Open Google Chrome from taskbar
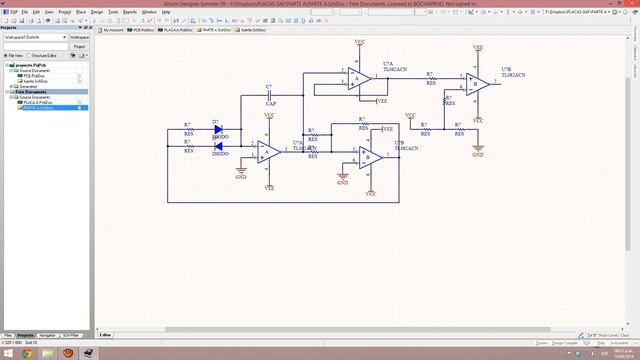 pyautogui.click(x=27, y=353)
